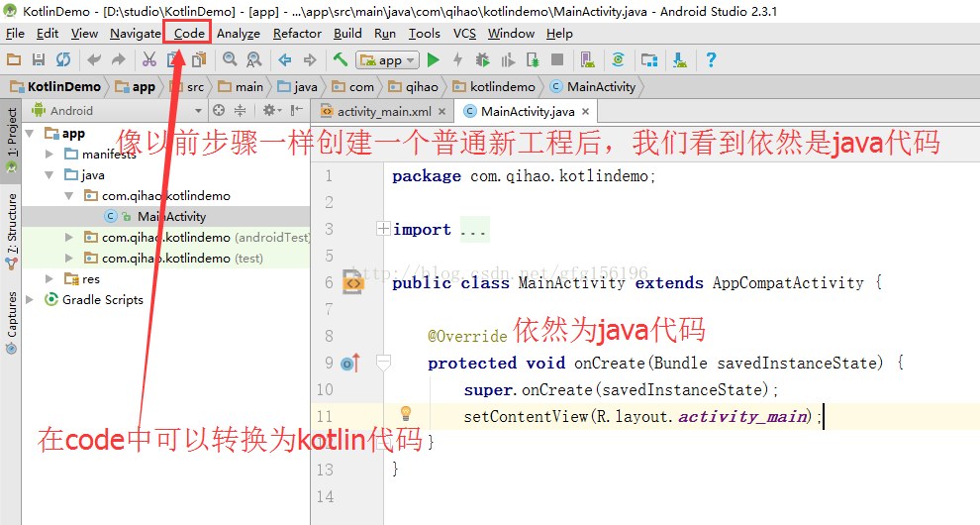Collapse the java folder node
980x525 pixels.
tap(49, 175)
